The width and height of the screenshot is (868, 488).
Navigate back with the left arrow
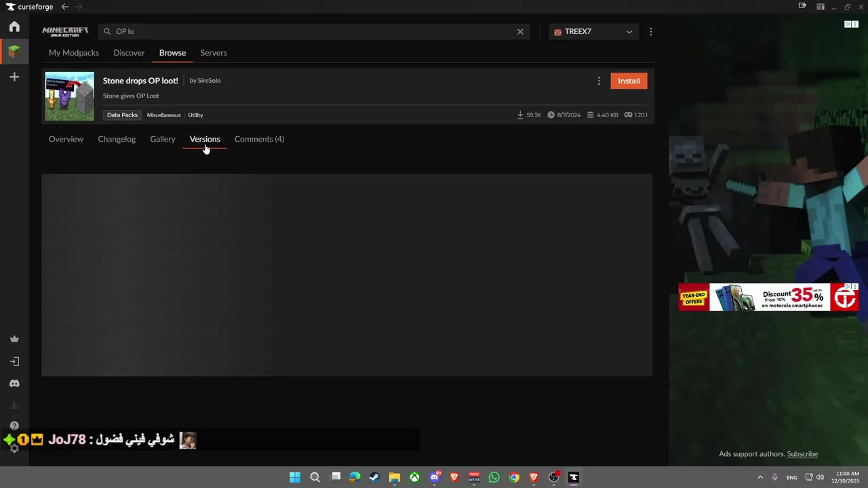click(x=64, y=7)
